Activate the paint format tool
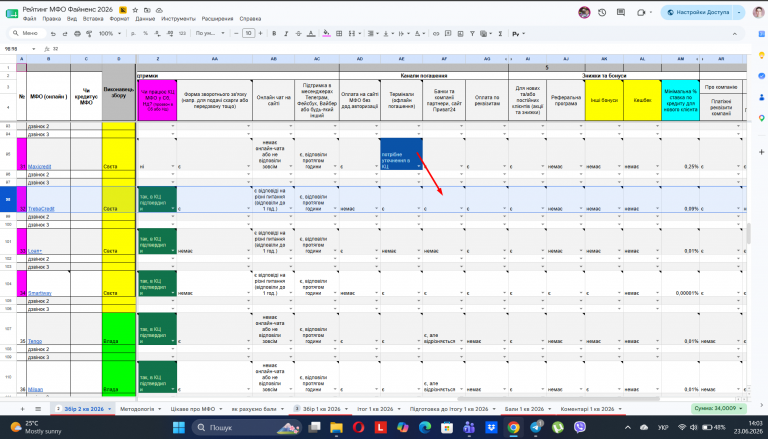 pyautogui.click(x=89, y=33)
